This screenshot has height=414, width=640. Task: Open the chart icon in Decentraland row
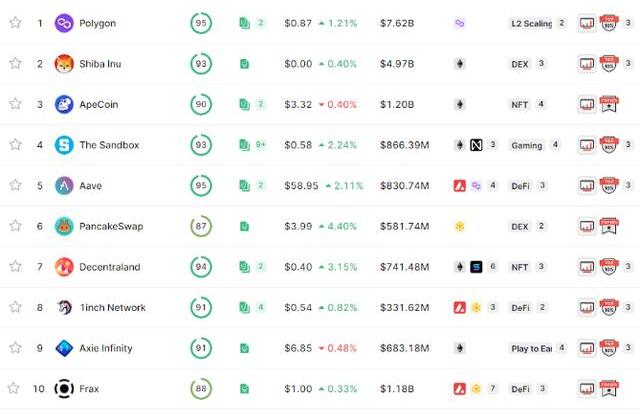click(587, 267)
